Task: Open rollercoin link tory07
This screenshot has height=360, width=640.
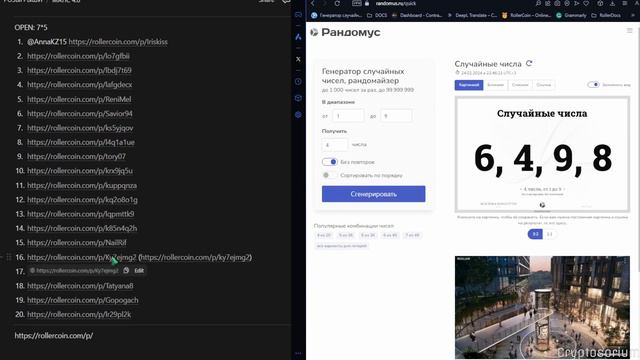Action: 76,156
